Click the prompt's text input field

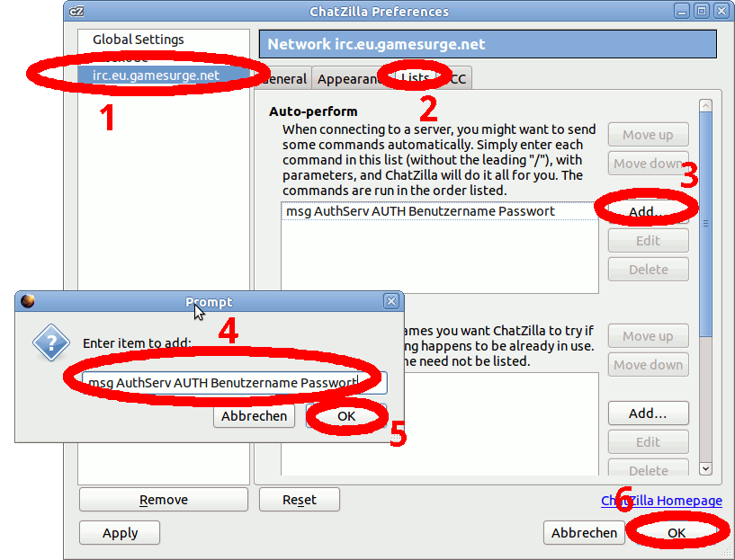(x=235, y=383)
